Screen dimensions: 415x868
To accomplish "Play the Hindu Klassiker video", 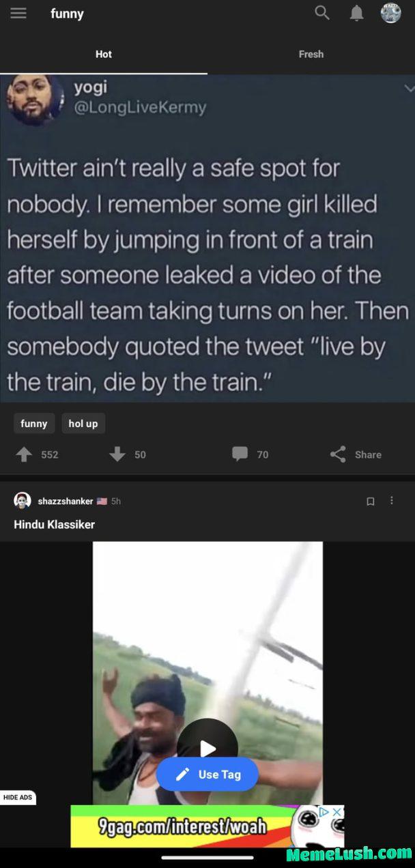I will pyautogui.click(x=207, y=747).
